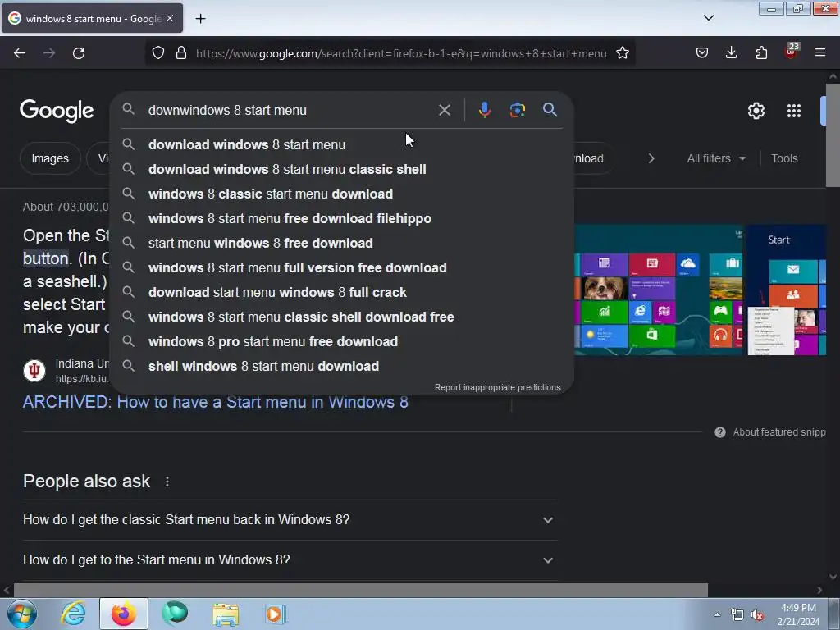Open the taskbar clock showing 4:49 PM
The width and height of the screenshot is (840, 630).
click(798, 614)
